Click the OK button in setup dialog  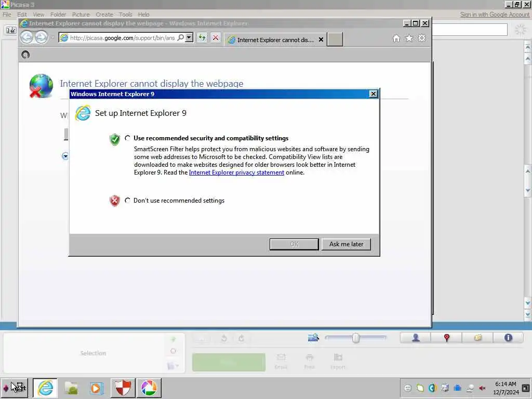click(294, 244)
